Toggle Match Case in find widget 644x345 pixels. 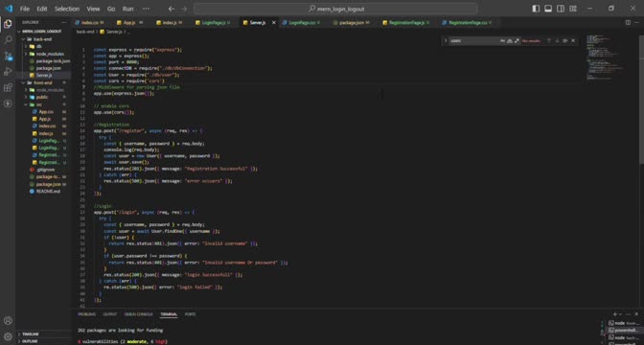tap(502, 40)
